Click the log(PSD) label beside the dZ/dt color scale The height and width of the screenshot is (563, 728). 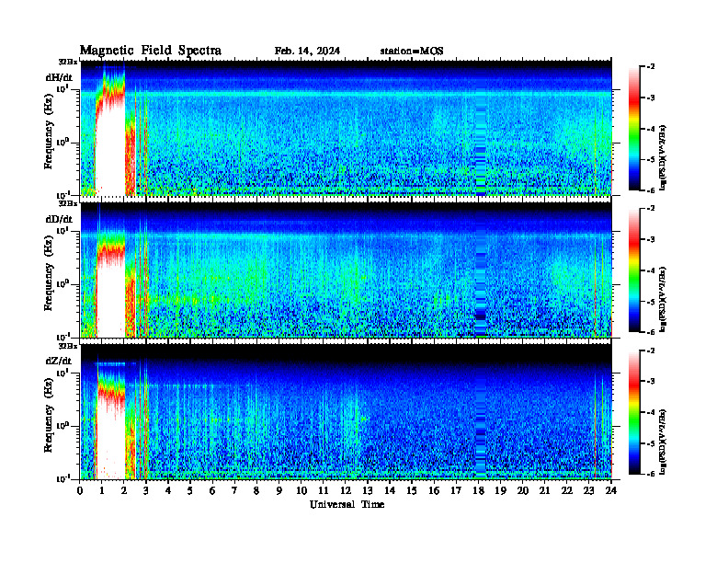[x=663, y=442]
